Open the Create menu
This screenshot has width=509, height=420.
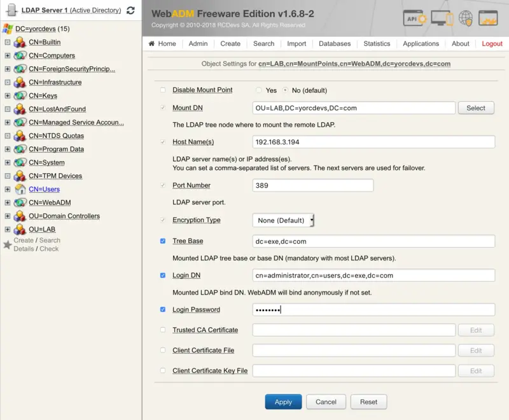click(x=230, y=43)
